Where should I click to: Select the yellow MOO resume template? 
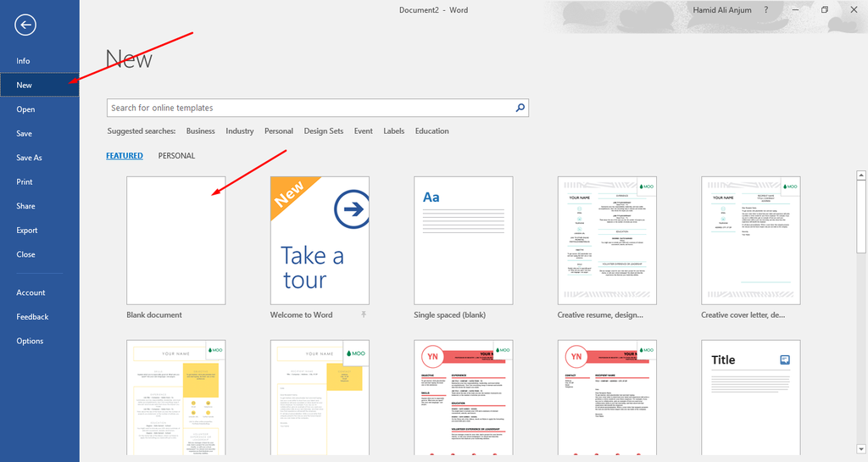click(x=176, y=398)
